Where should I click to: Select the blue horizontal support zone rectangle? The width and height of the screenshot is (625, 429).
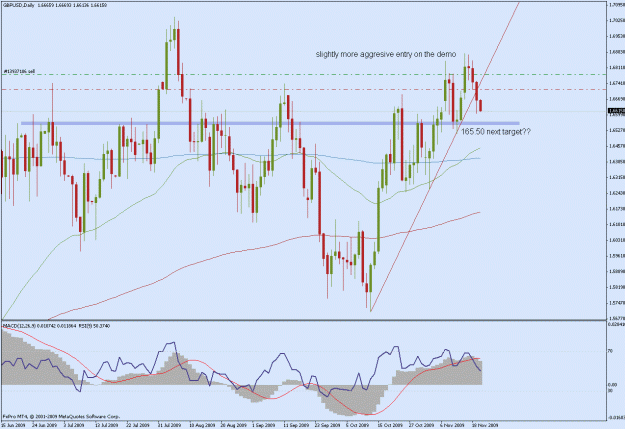(270, 123)
